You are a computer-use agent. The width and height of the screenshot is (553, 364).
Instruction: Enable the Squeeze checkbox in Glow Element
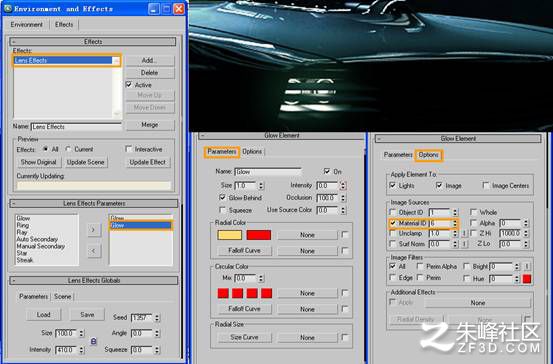222,210
